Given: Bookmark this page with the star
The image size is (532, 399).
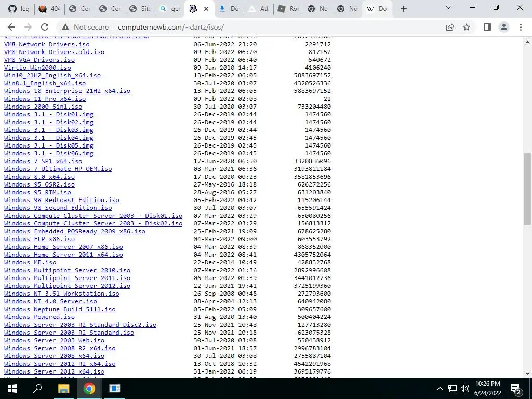Looking at the screenshot, I should click(x=467, y=27).
